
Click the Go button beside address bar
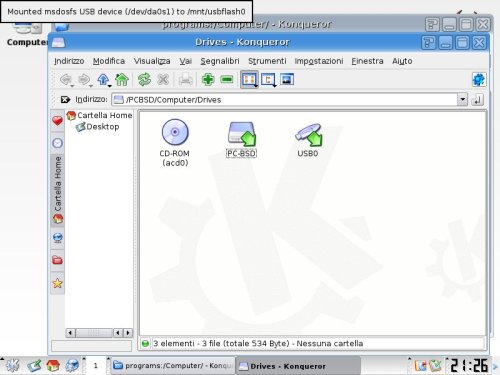pos(478,99)
